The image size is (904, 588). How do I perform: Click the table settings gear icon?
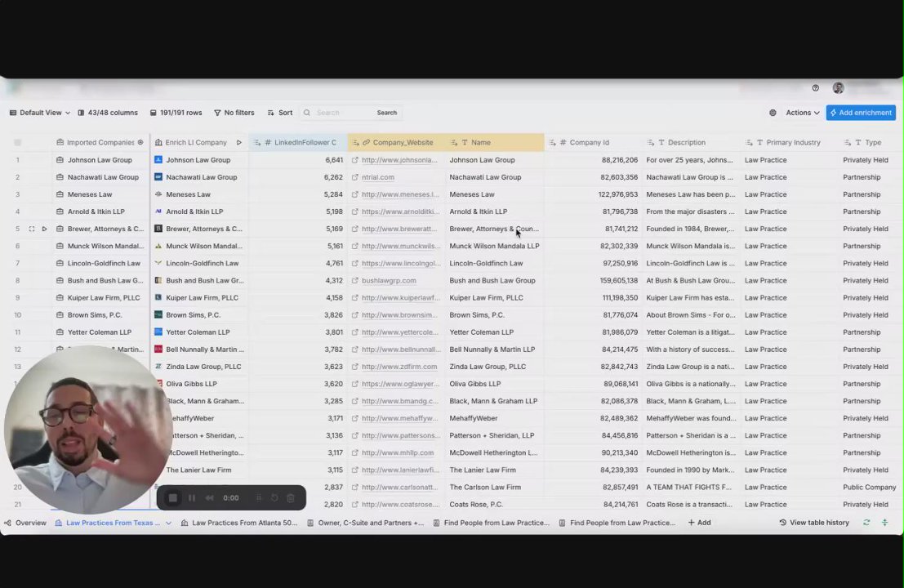[x=773, y=113]
